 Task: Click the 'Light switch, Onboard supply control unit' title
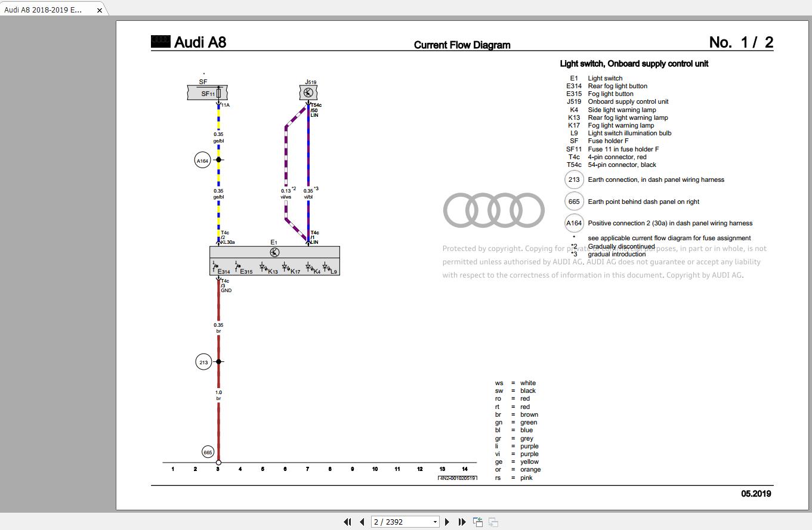634,64
